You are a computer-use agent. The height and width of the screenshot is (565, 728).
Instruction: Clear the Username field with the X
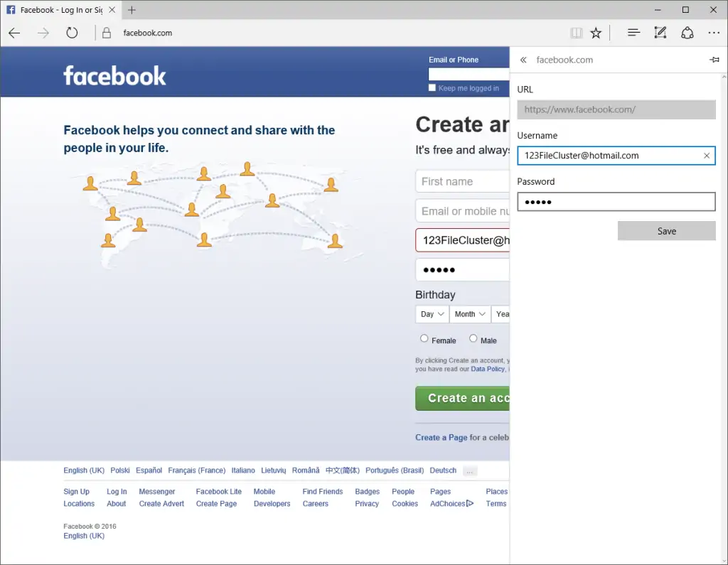pos(707,156)
